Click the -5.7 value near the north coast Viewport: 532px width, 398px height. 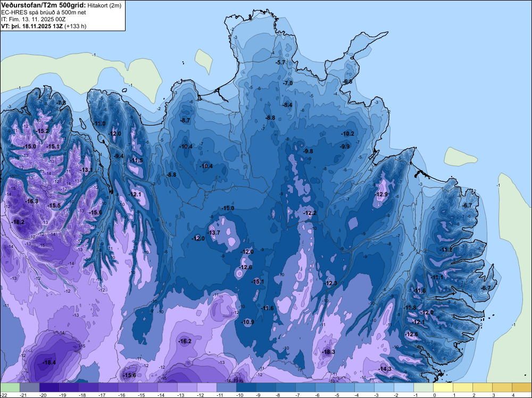(x=280, y=62)
